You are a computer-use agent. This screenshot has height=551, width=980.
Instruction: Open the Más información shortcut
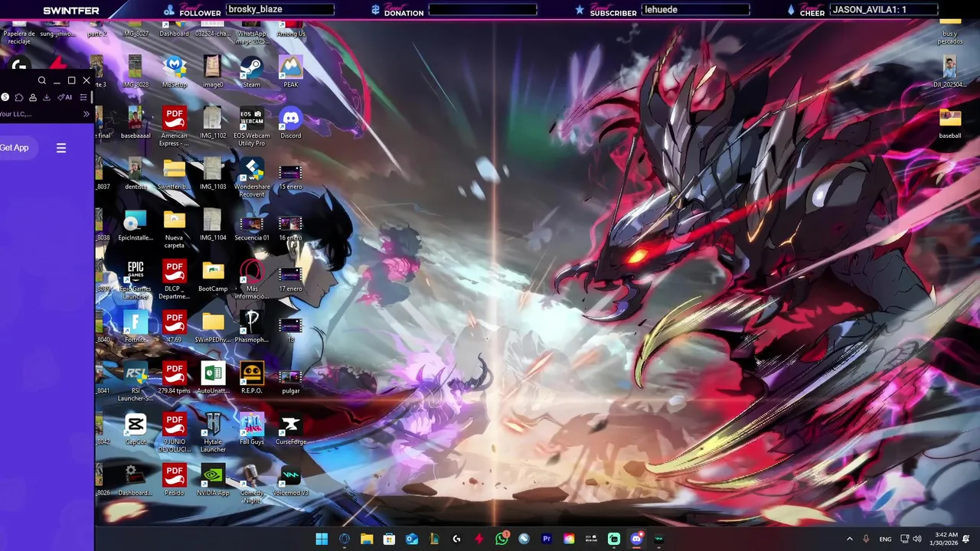tap(251, 280)
